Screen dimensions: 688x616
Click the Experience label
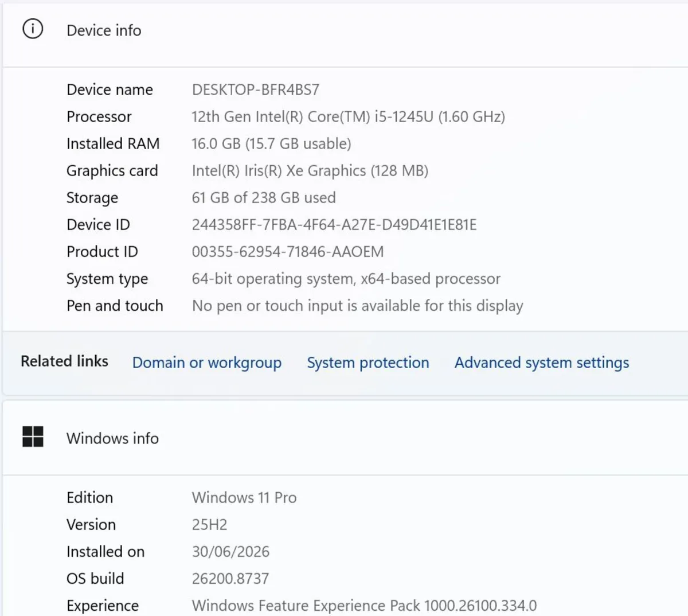point(103,606)
